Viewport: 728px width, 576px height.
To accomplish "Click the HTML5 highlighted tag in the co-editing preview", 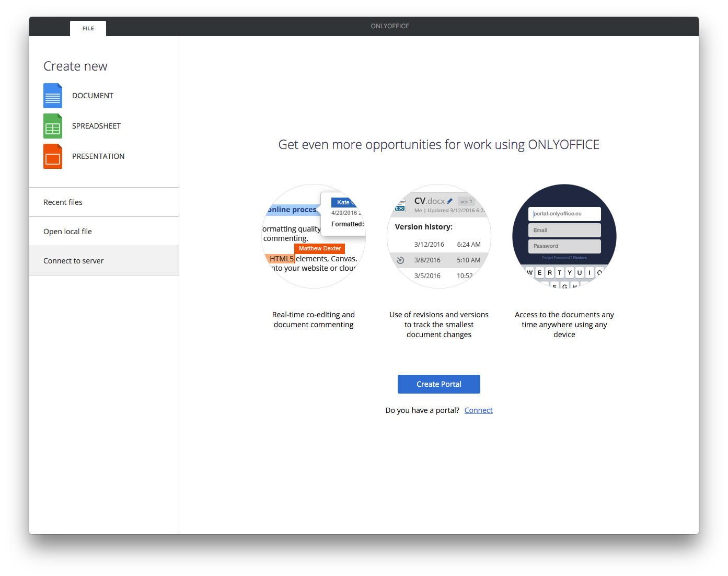I will click(281, 258).
